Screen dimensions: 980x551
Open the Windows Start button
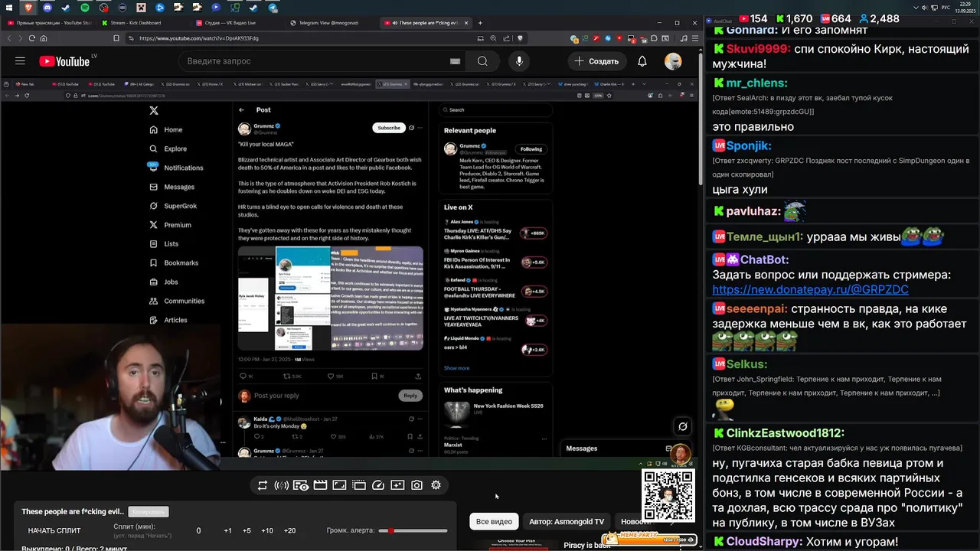(10, 8)
